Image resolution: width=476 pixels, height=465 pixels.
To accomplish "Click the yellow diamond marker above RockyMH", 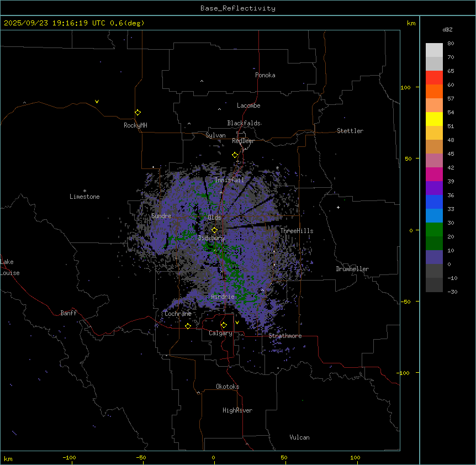I will click(x=137, y=112).
